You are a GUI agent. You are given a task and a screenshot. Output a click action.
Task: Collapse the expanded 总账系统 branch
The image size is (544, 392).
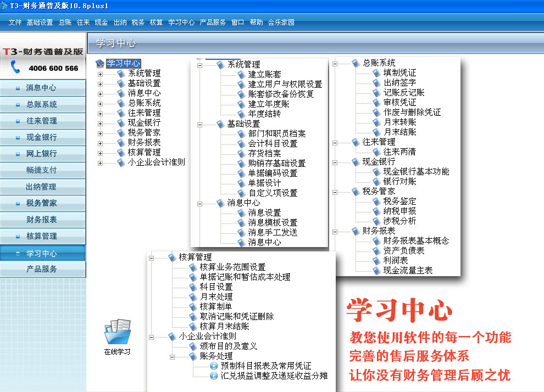[x=335, y=64]
